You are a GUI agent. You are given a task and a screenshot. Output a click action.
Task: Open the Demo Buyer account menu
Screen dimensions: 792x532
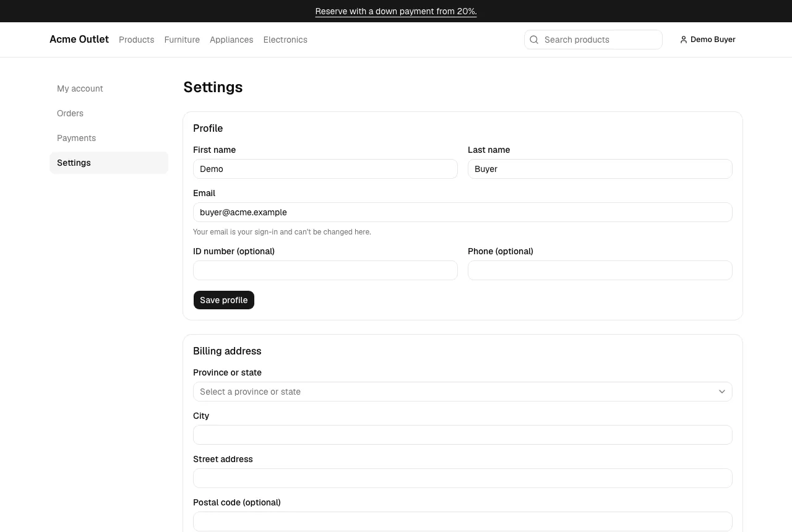(x=708, y=40)
